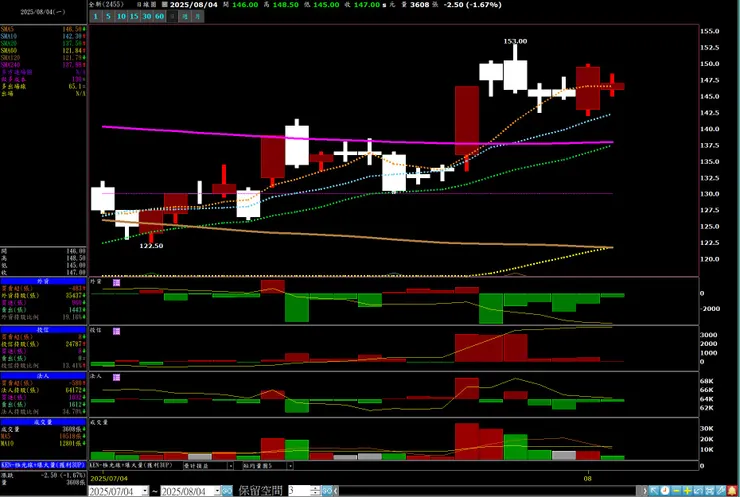Select the monthly (月) chart period button
The width and height of the screenshot is (740, 497).
point(198,17)
